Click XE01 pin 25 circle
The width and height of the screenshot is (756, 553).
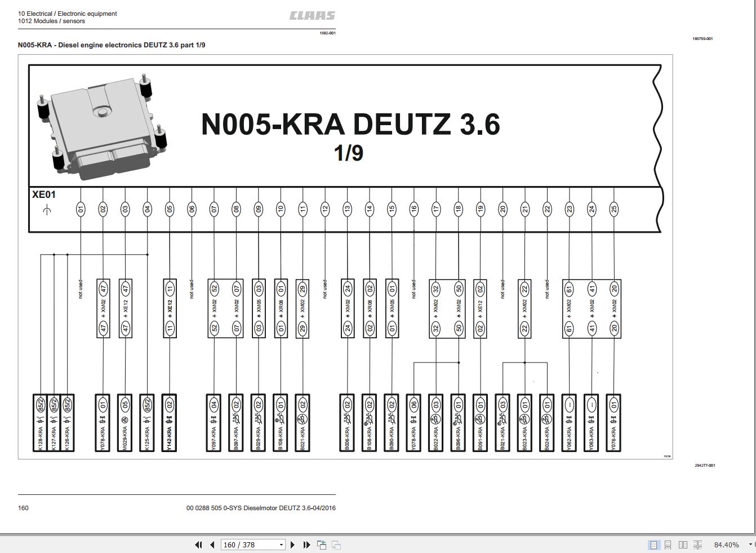click(x=613, y=209)
